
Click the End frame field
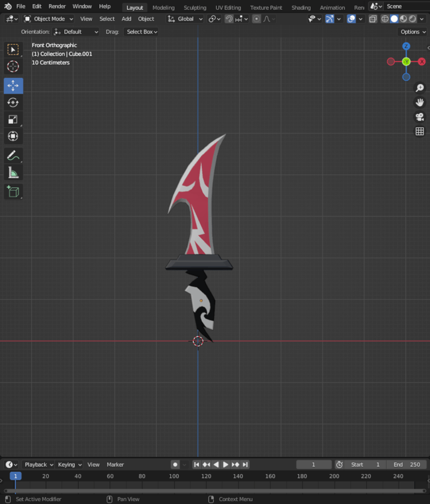[408, 464]
